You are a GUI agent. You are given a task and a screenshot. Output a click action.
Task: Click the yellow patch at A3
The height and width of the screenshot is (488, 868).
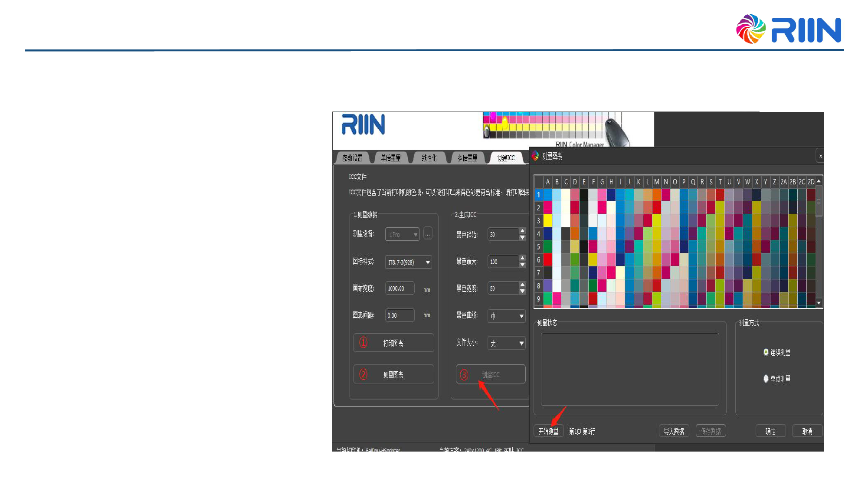tap(548, 221)
